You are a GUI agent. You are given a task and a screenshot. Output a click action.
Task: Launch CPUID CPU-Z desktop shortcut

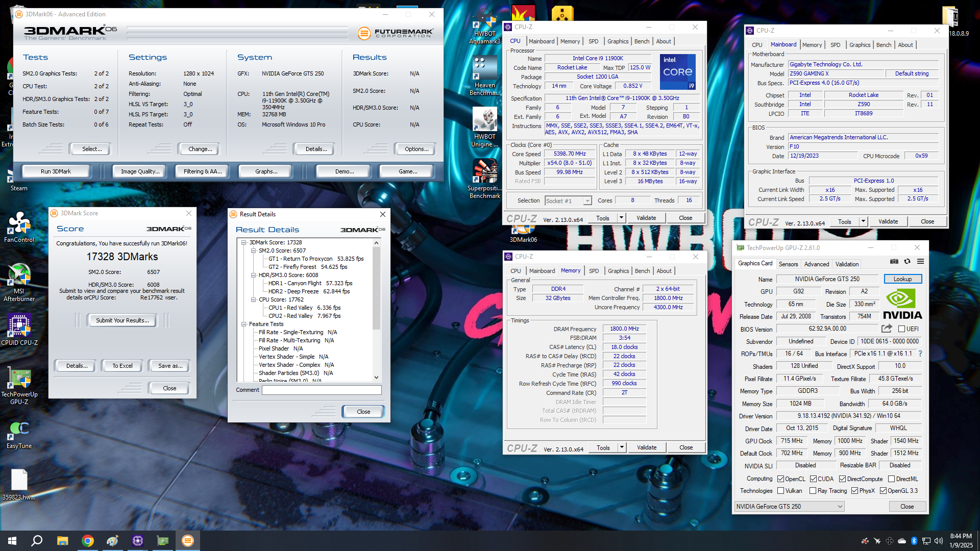coord(19,330)
